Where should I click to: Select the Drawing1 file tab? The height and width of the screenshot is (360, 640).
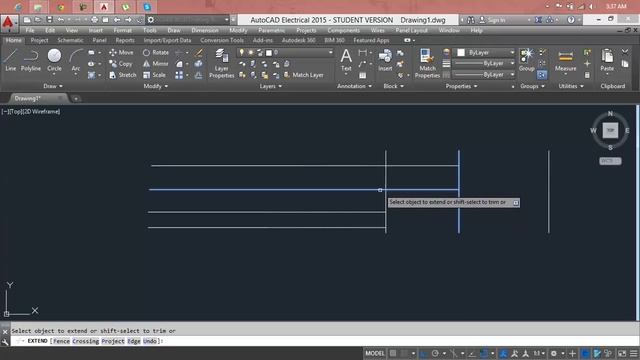[x=28, y=98]
